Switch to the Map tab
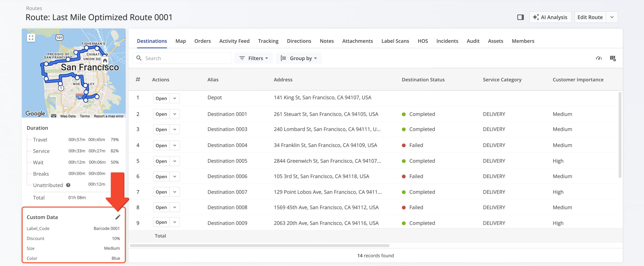This screenshot has height=266, width=644. (x=180, y=41)
